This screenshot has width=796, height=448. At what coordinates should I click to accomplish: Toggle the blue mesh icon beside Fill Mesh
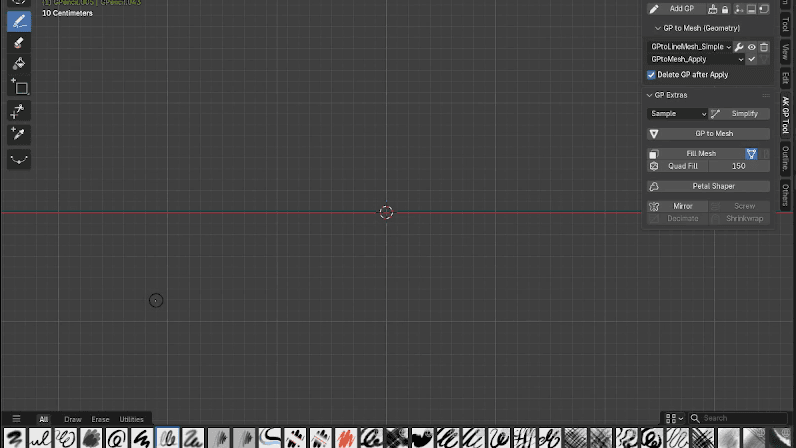751,153
